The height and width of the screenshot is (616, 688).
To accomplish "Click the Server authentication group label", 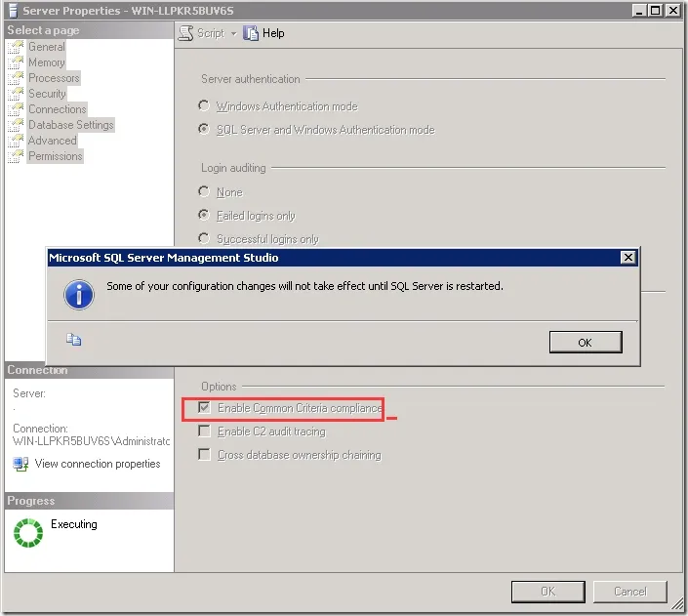I will coord(251,79).
